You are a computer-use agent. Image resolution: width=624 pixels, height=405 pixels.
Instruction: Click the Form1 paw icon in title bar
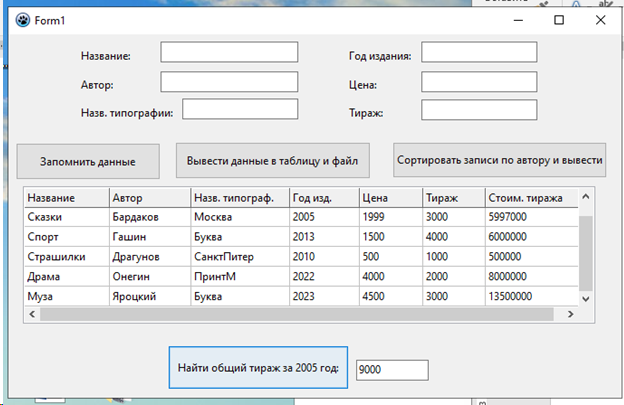click(21, 20)
